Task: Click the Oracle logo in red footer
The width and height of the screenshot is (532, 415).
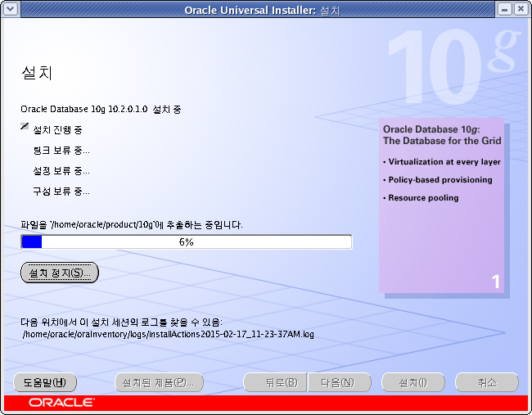Action: click(61, 403)
